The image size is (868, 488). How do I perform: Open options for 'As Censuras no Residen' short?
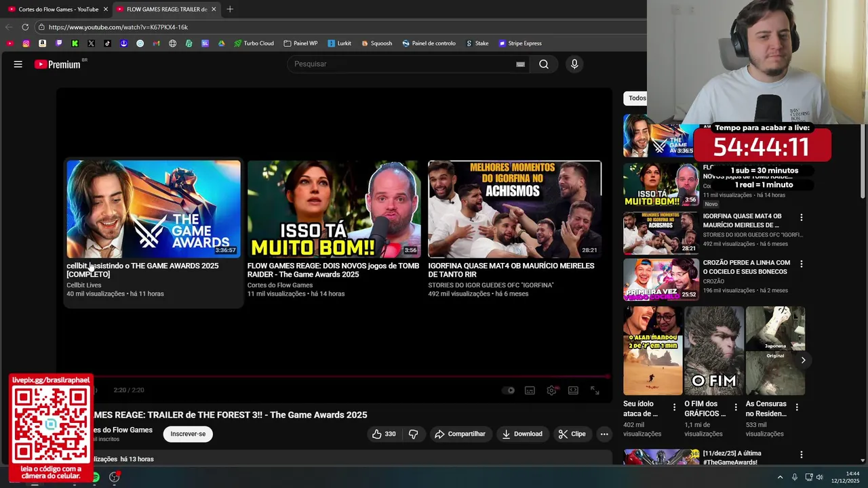[797, 407]
